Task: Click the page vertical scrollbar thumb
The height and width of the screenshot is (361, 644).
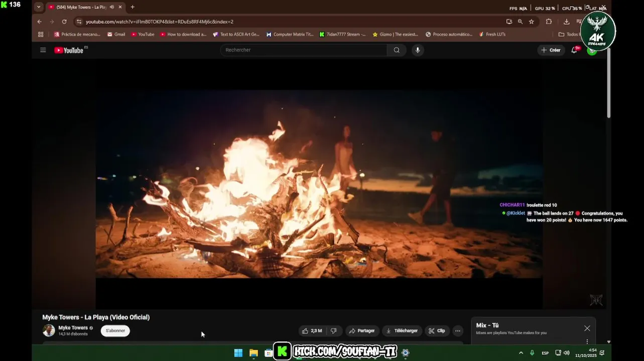Action: point(609,83)
